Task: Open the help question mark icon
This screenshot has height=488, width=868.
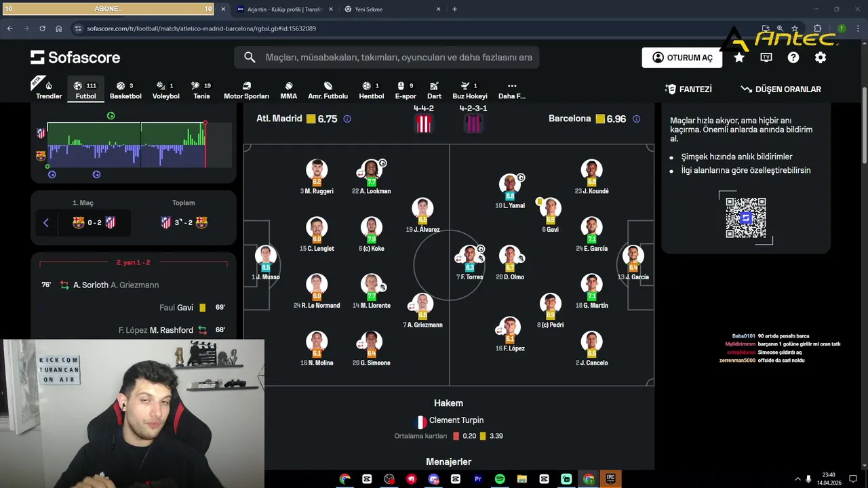Action: [x=793, y=58]
